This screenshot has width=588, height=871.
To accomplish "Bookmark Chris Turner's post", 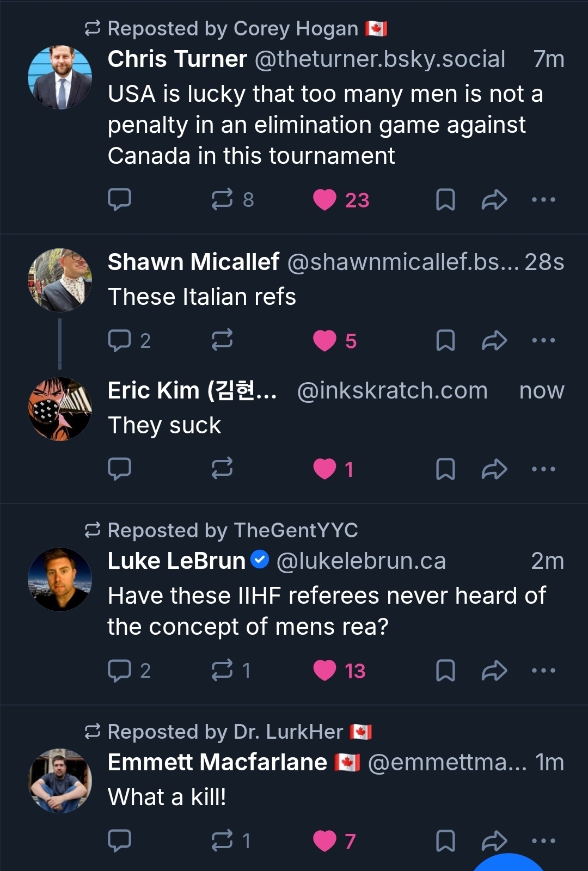I will tap(445, 200).
